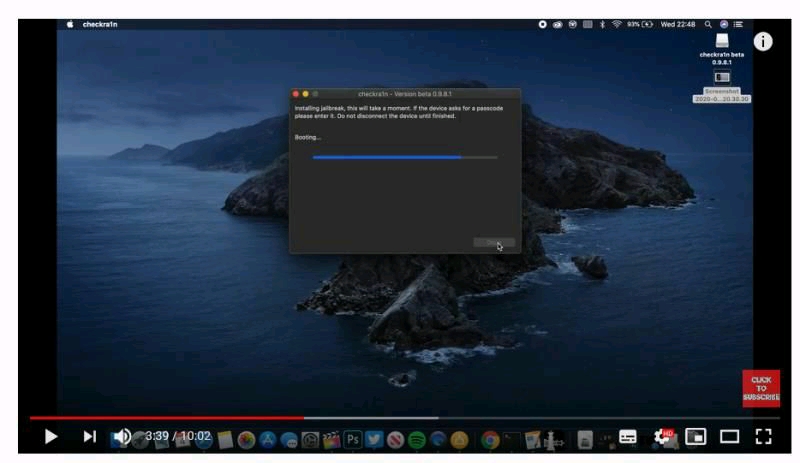
Task: Click the Wed 22:48 clock
Action: pos(678,24)
